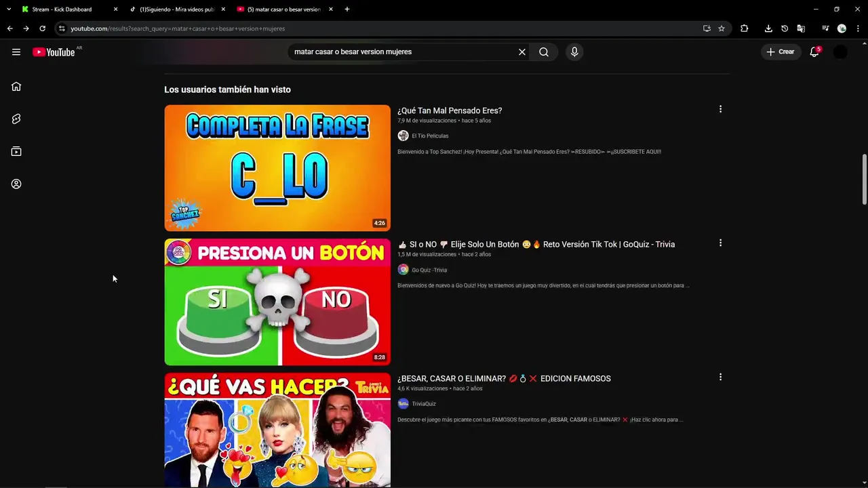Click the Presiona Un Botón thumbnail
The image size is (868, 488).
(x=277, y=302)
